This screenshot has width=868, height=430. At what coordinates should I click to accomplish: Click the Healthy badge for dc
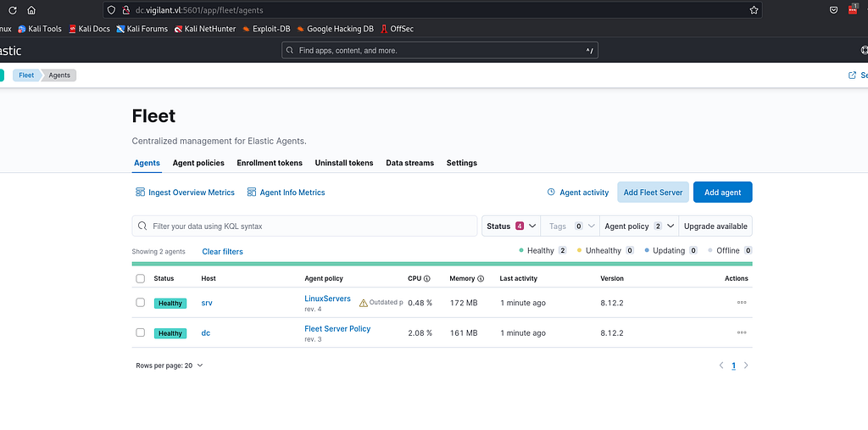pos(170,333)
